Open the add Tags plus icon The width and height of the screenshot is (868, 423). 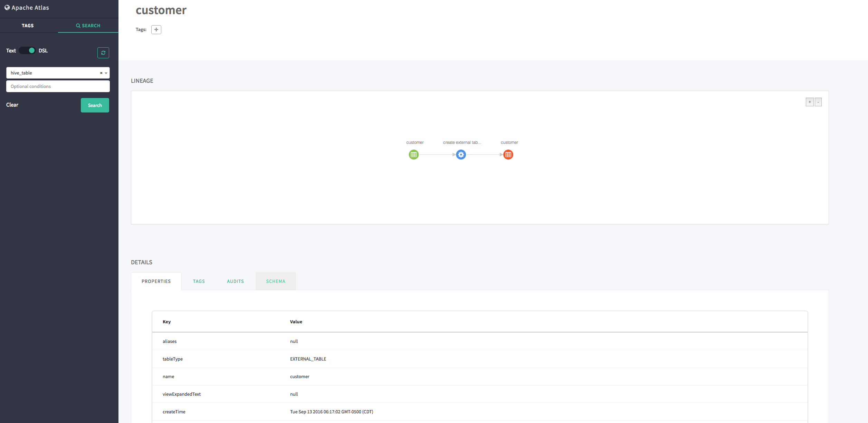156,30
